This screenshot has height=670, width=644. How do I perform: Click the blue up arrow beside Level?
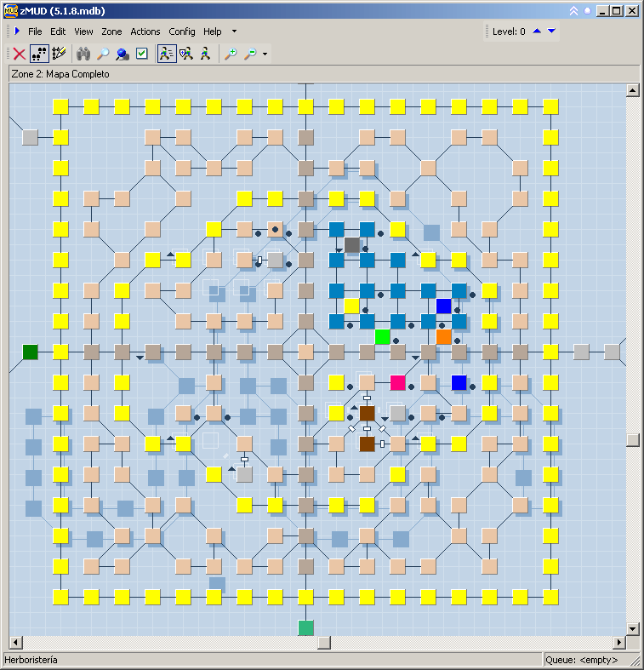coord(537,31)
